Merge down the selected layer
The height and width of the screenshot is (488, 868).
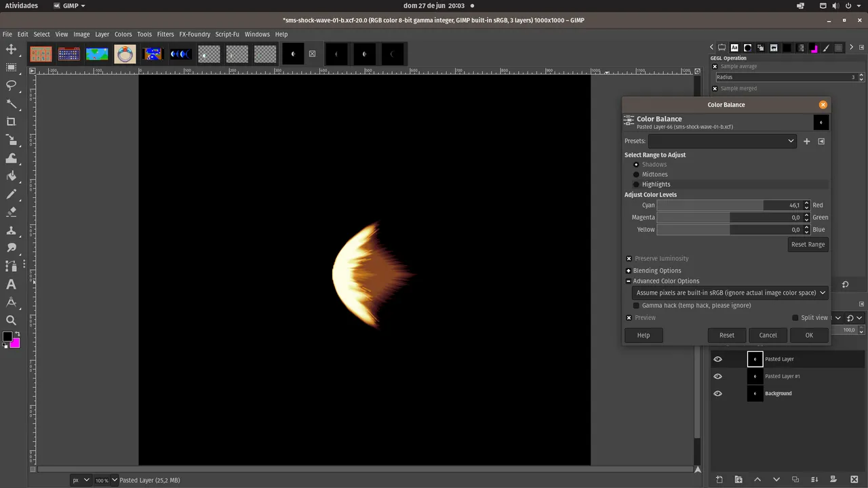815,480
